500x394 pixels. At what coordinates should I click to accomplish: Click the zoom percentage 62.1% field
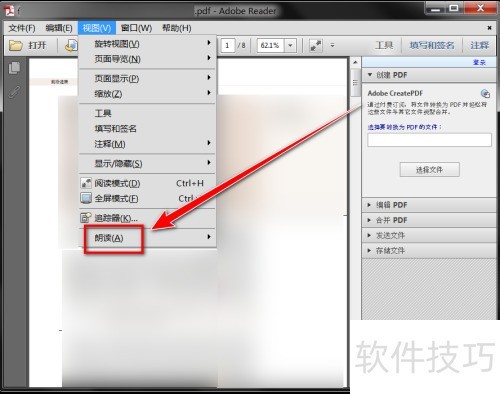tap(270, 45)
